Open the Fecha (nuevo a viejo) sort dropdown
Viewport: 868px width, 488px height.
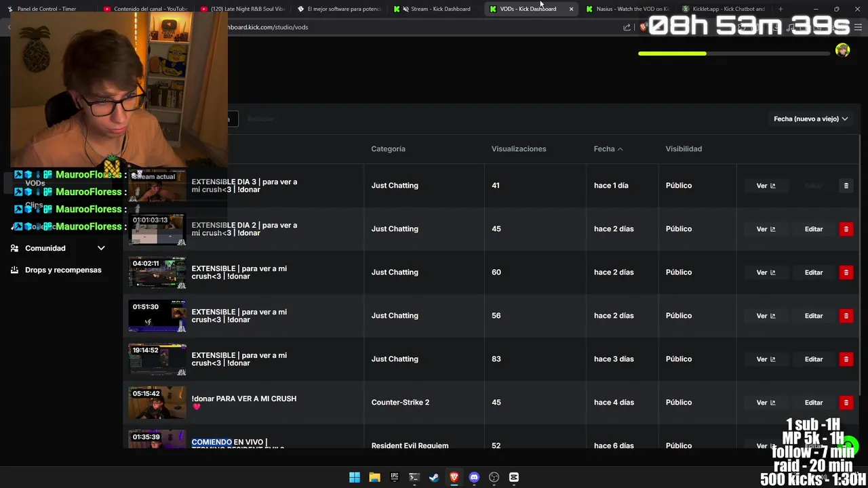(810, 119)
